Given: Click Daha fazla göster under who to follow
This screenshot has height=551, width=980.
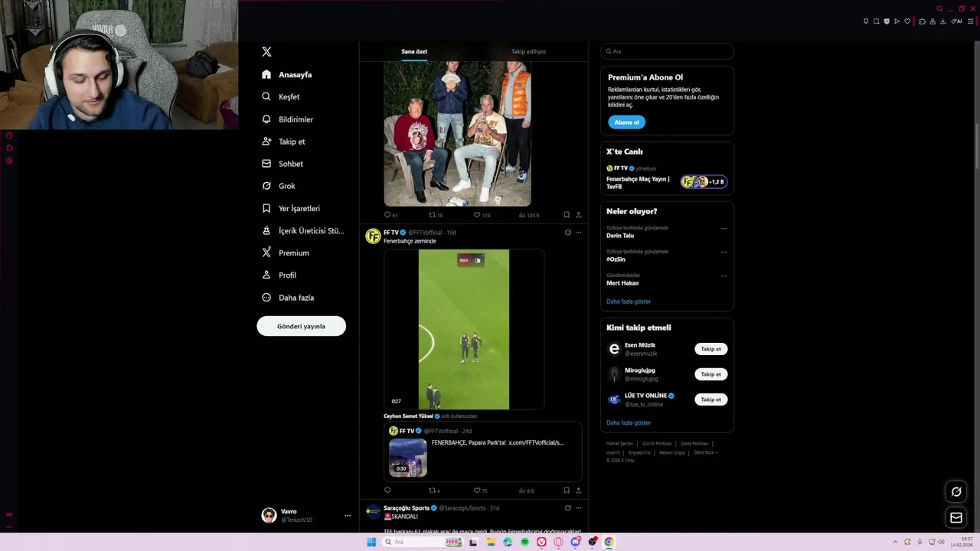Looking at the screenshot, I should point(629,422).
